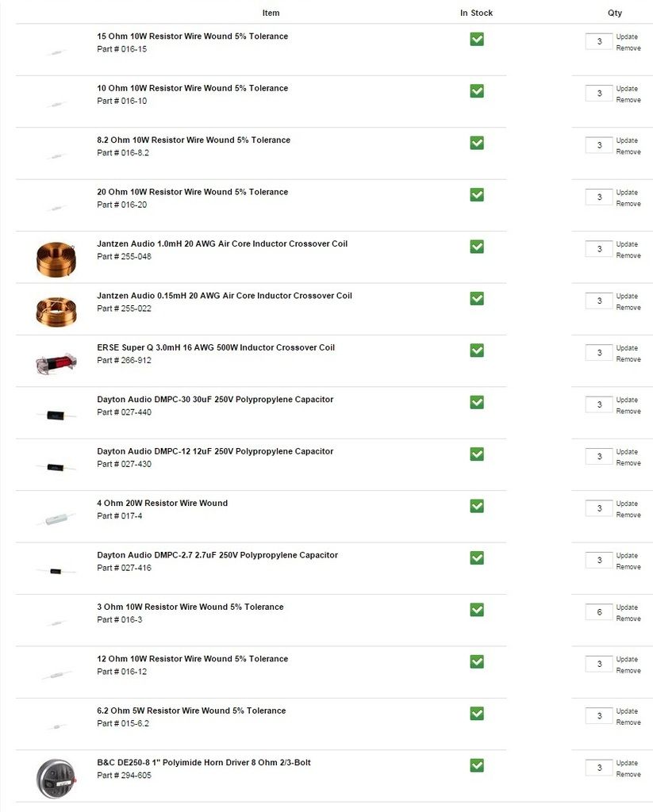Click the B&C DE250-8 horn driver image
The image size is (653, 812).
[x=56, y=779]
